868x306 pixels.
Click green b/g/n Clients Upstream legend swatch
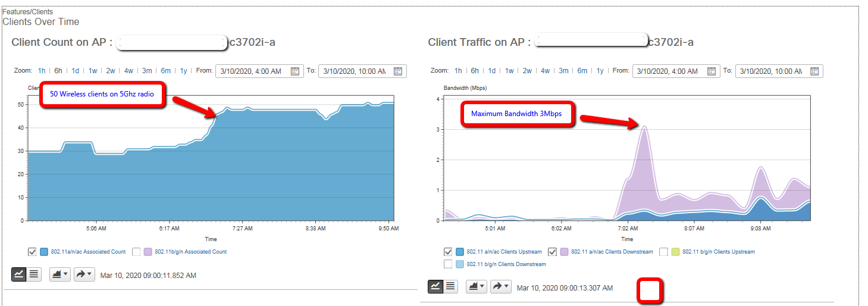pos(675,252)
